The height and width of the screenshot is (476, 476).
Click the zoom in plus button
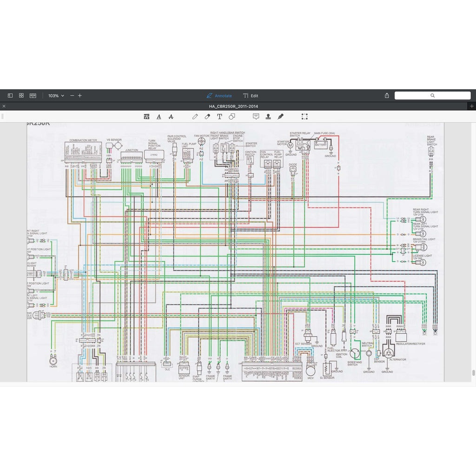coord(80,96)
